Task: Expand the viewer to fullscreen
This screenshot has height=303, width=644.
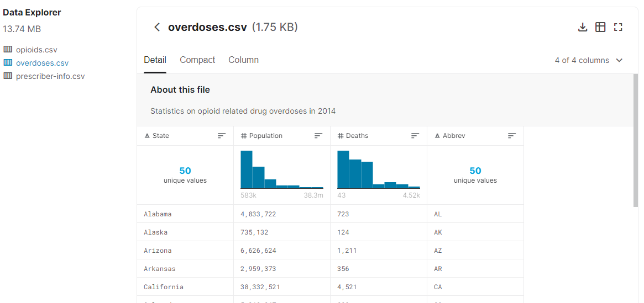Action: pos(618,28)
